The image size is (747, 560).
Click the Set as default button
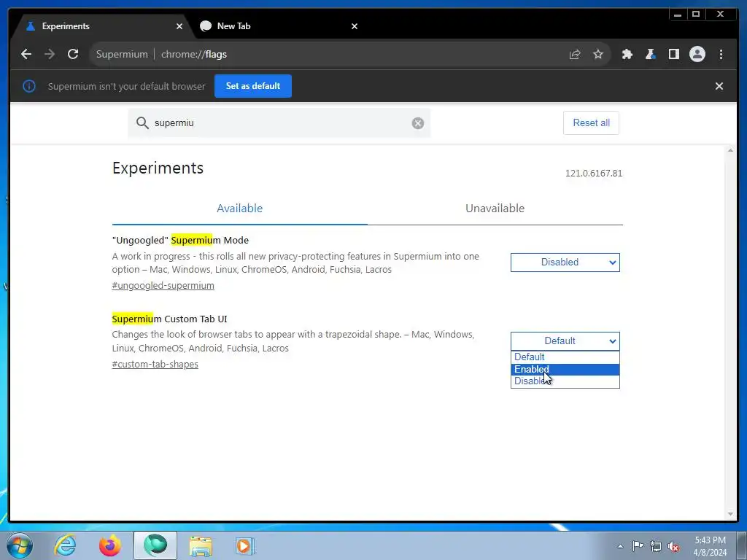tap(253, 86)
